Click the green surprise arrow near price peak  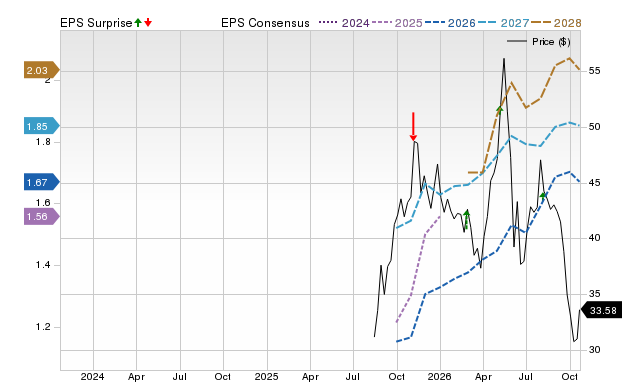500,109
